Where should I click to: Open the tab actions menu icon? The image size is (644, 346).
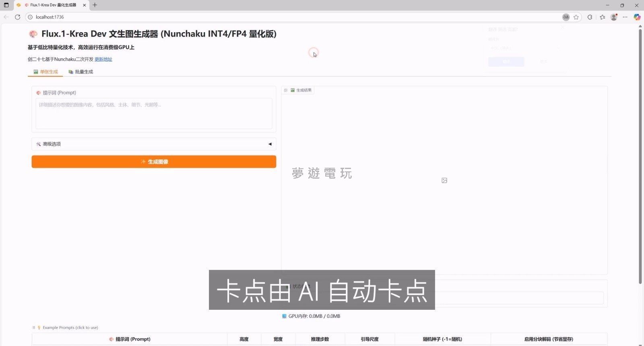click(x=6, y=5)
